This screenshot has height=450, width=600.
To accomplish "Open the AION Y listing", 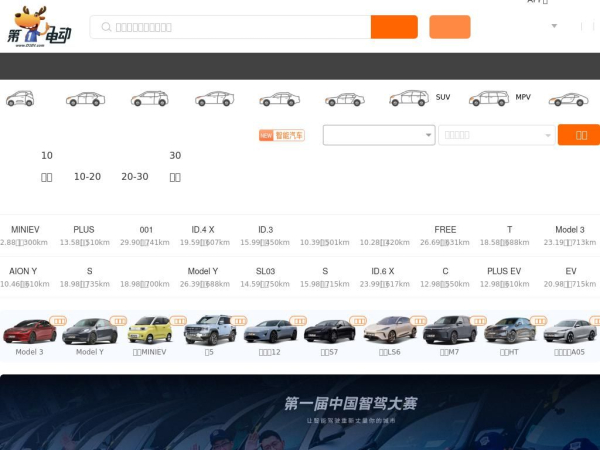I will coord(24,277).
